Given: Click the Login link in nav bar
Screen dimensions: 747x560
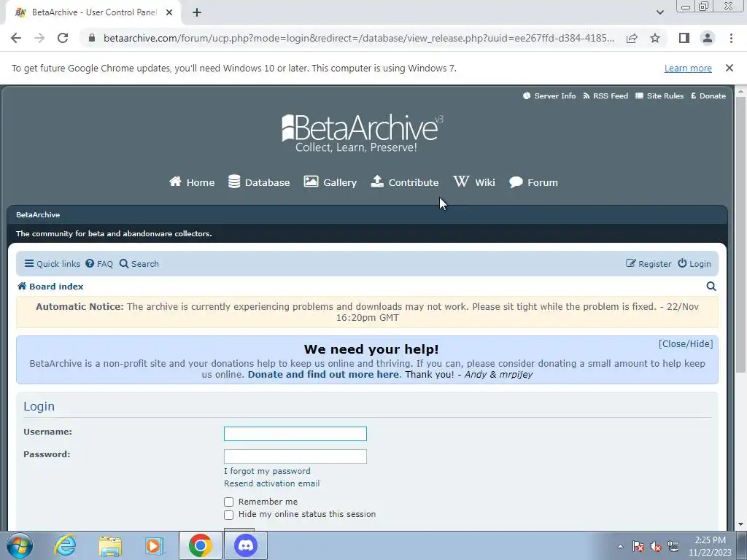Looking at the screenshot, I should point(694,264).
